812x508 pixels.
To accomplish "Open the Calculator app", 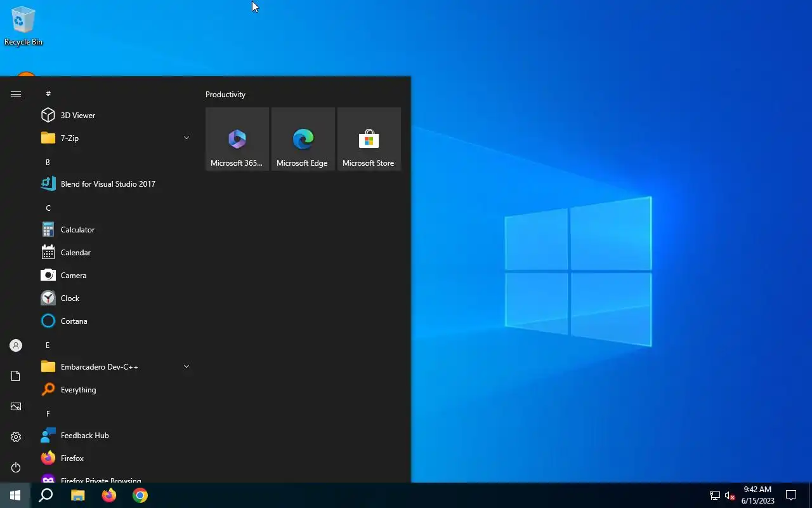I will (114, 229).
